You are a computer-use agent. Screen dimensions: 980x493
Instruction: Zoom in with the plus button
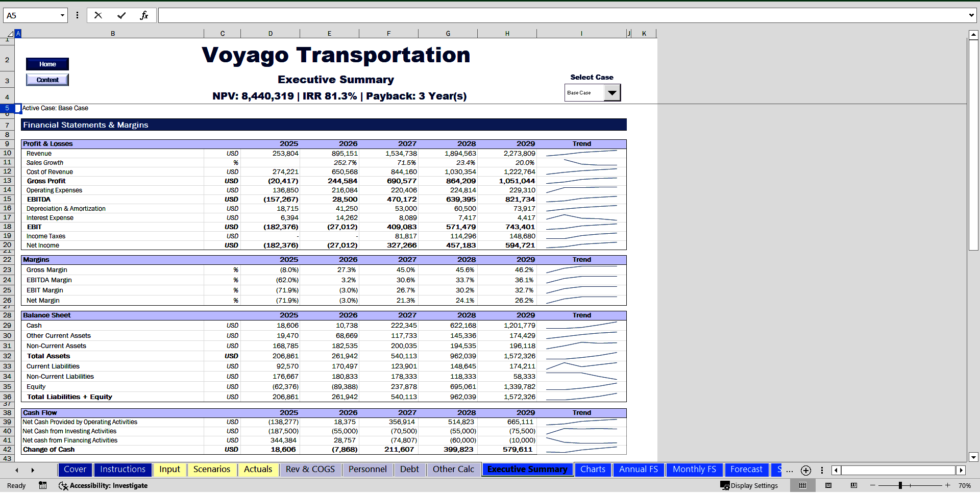(x=948, y=485)
